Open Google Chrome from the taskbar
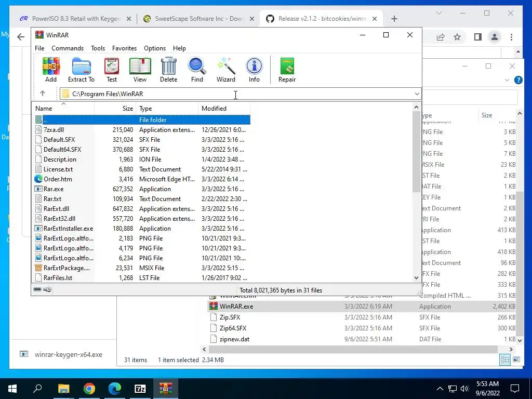 (89, 389)
